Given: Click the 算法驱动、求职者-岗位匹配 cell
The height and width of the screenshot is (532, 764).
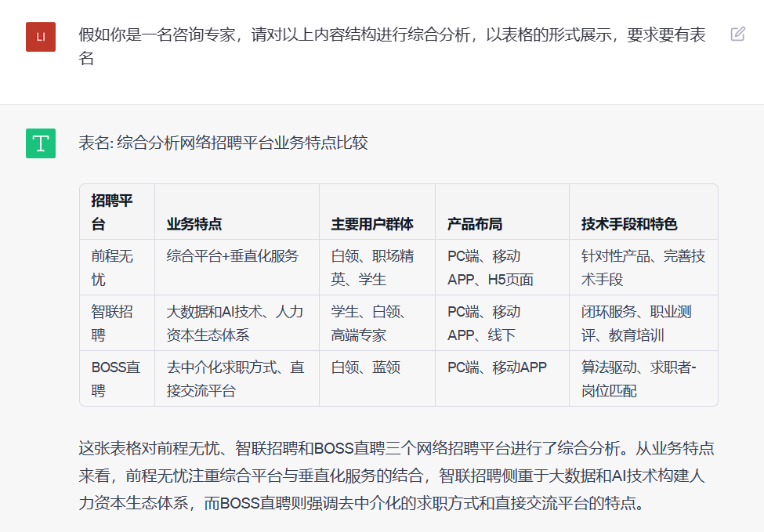Looking at the screenshot, I should pos(643,378).
